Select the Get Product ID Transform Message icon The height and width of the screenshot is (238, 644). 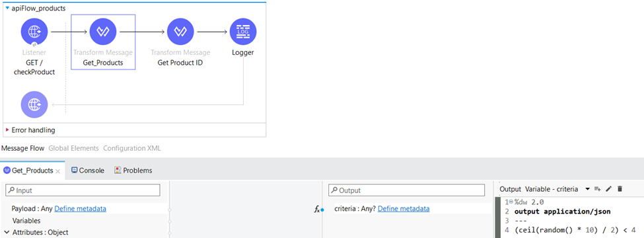(x=180, y=32)
